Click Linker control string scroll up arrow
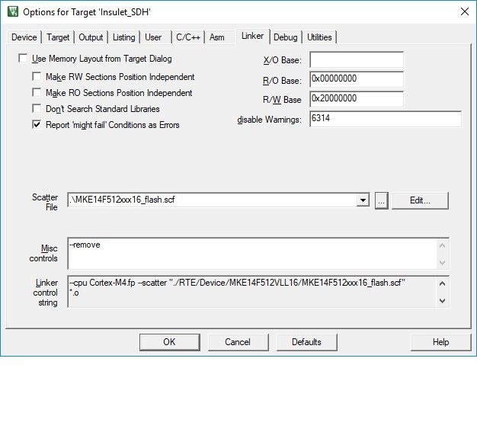 [x=443, y=283]
